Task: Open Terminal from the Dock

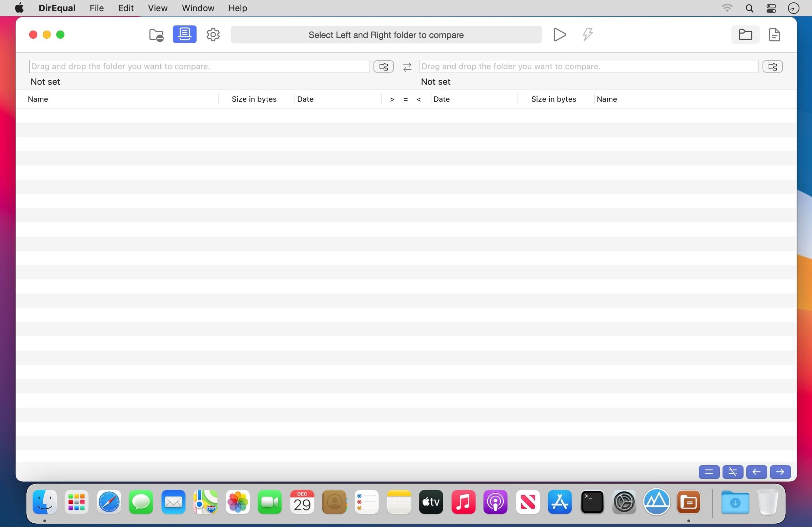Action: pos(592,502)
